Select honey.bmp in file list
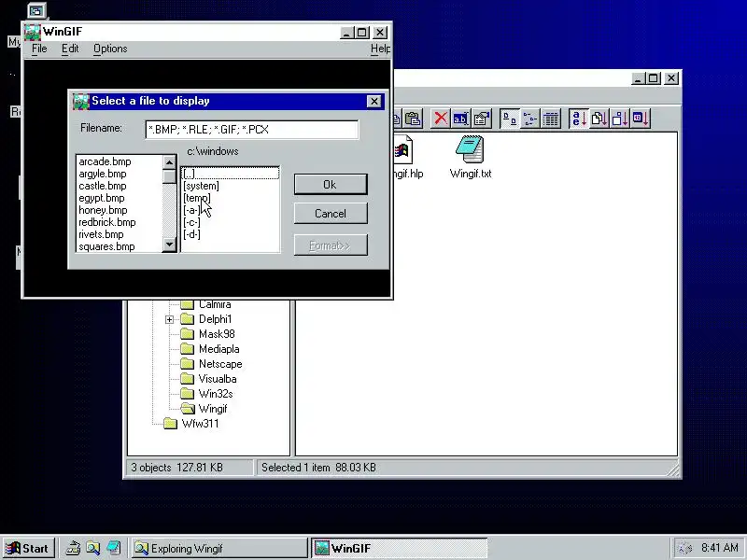This screenshot has width=747, height=560. pos(103,210)
